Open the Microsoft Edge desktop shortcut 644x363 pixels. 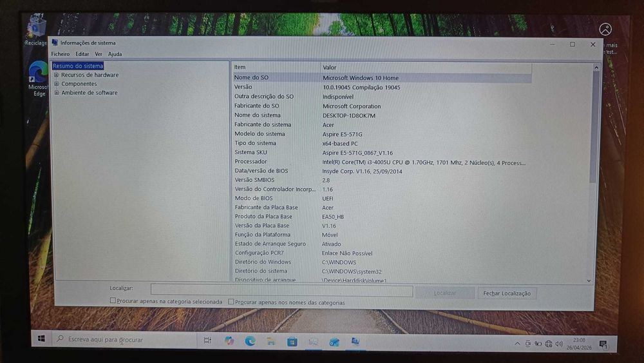tap(38, 79)
